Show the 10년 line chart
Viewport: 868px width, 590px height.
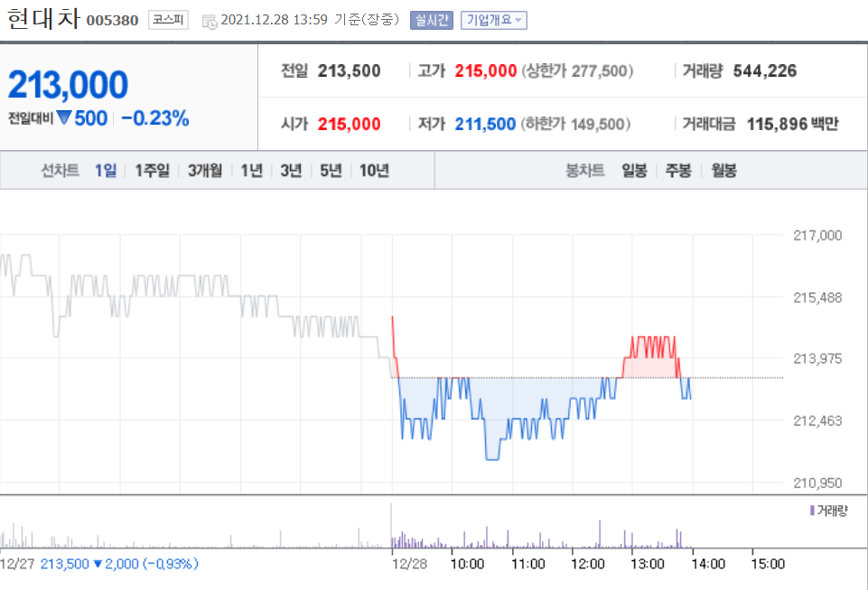click(x=374, y=171)
